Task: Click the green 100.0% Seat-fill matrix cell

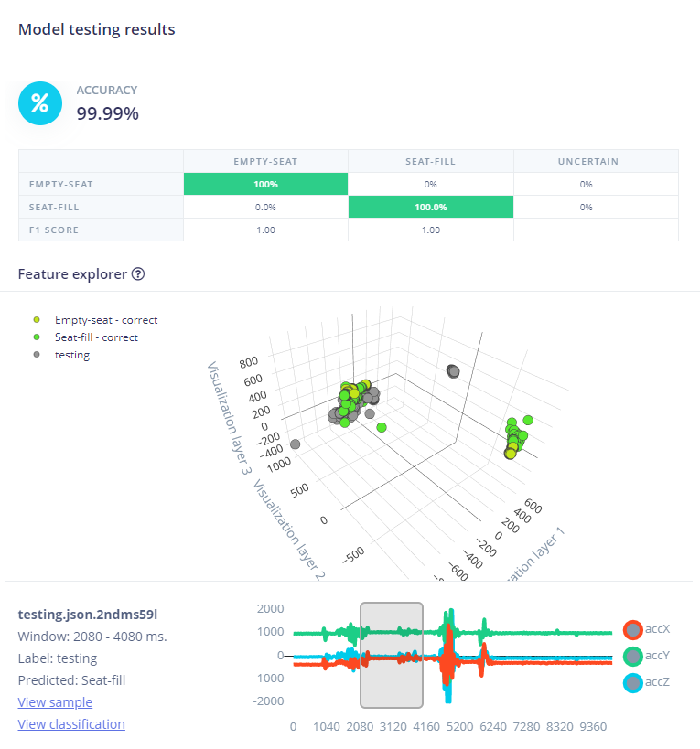Action: click(430, 207)
